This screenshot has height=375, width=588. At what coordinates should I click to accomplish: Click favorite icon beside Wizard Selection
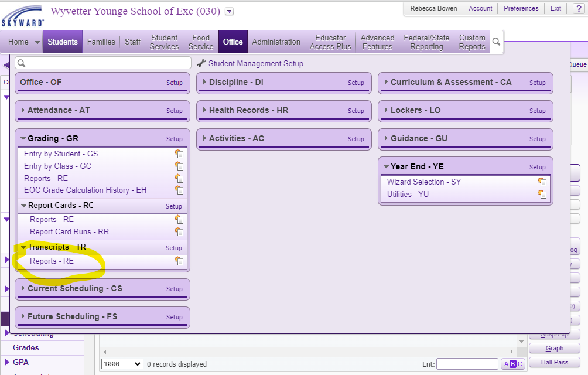click(x=542, y=182)
